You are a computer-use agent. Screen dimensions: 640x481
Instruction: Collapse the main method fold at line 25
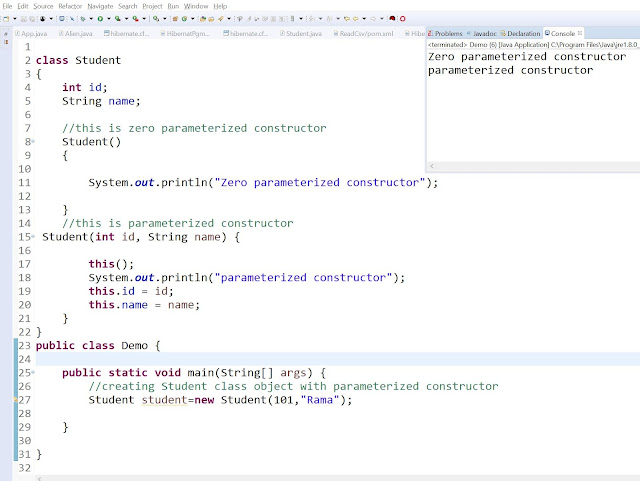(33, 372)
